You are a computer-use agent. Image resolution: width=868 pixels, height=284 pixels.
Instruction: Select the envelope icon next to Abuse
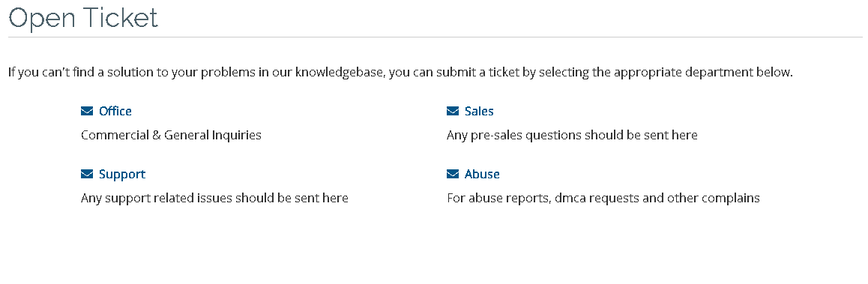click(453, 175)
